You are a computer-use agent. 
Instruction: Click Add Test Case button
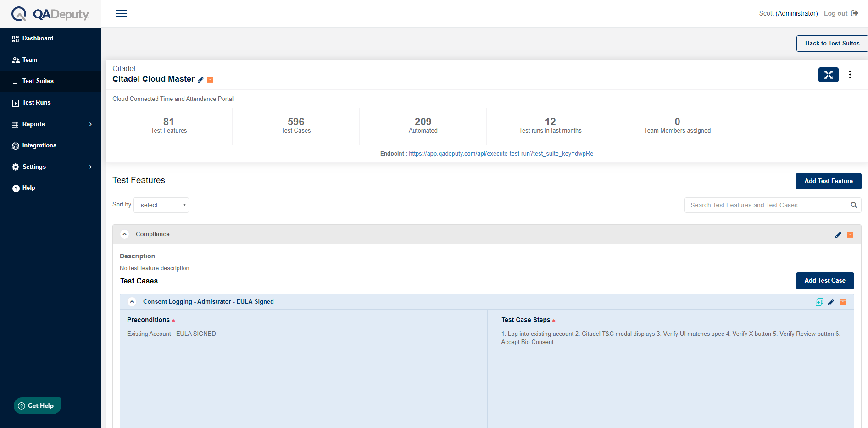point(825,281)
